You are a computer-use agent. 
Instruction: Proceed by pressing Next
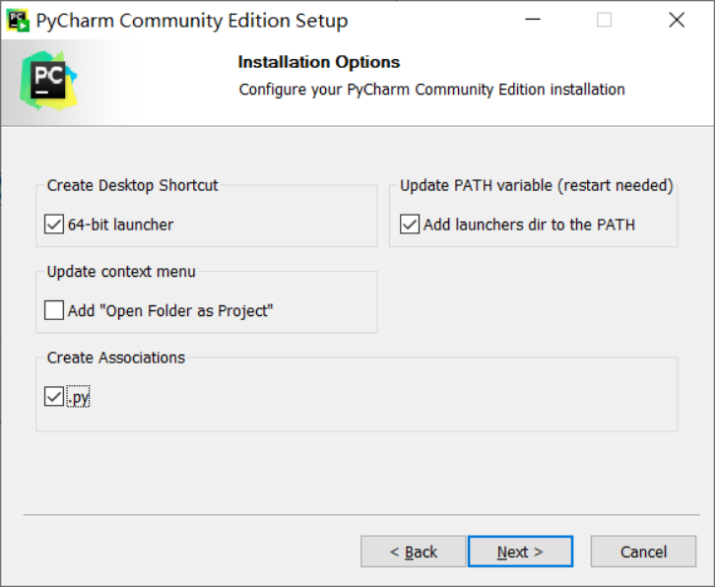pos(520,552)
